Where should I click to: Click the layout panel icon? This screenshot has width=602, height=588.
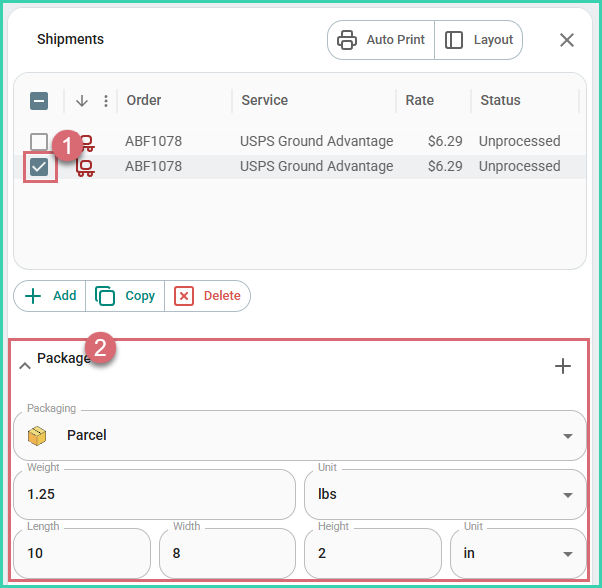coord(453,40)
